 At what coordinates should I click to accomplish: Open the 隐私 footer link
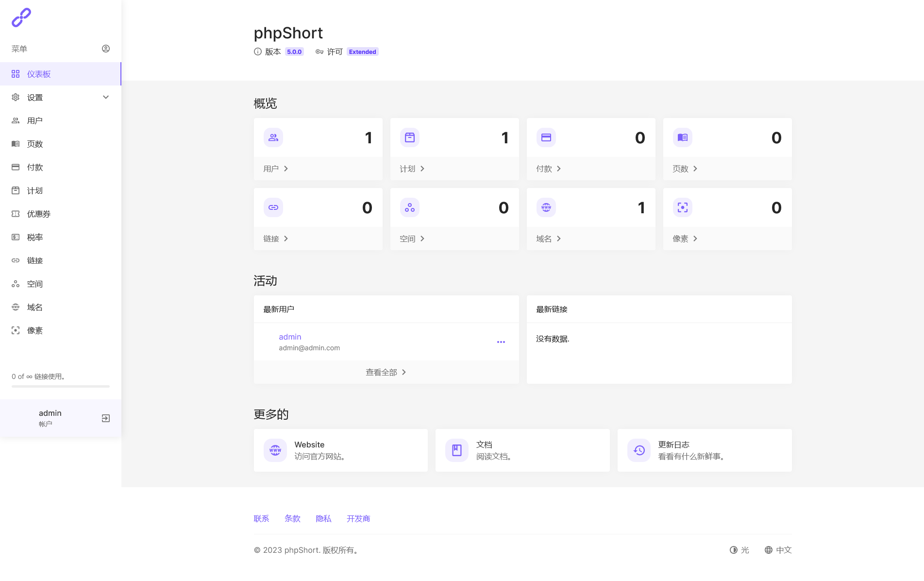click(323, 518)
